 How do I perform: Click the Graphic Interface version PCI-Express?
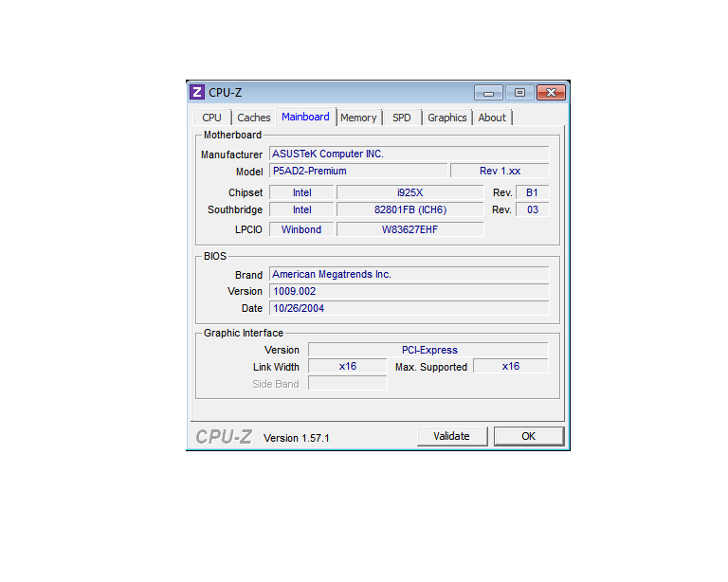tap(428, 350)
